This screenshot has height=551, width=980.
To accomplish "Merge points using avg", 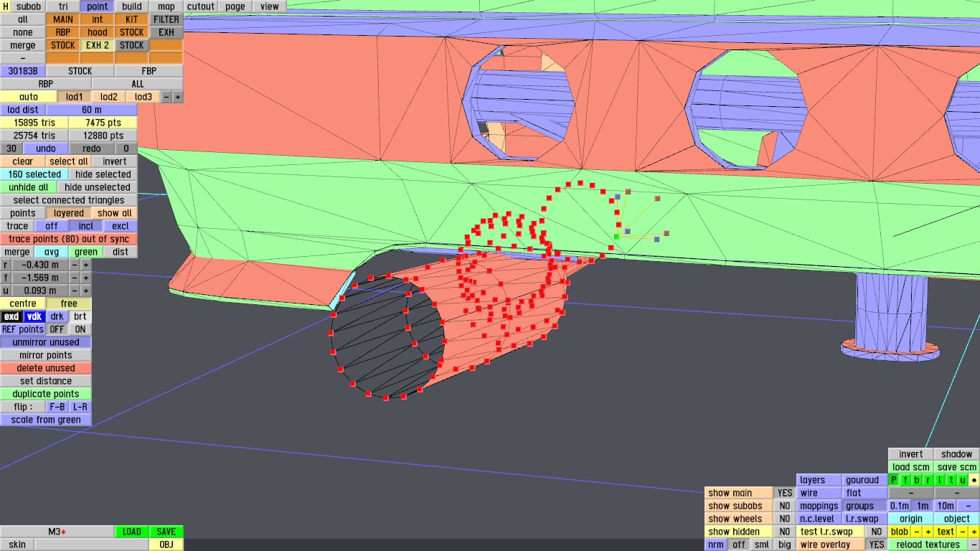I will click(x=52, y=252).
